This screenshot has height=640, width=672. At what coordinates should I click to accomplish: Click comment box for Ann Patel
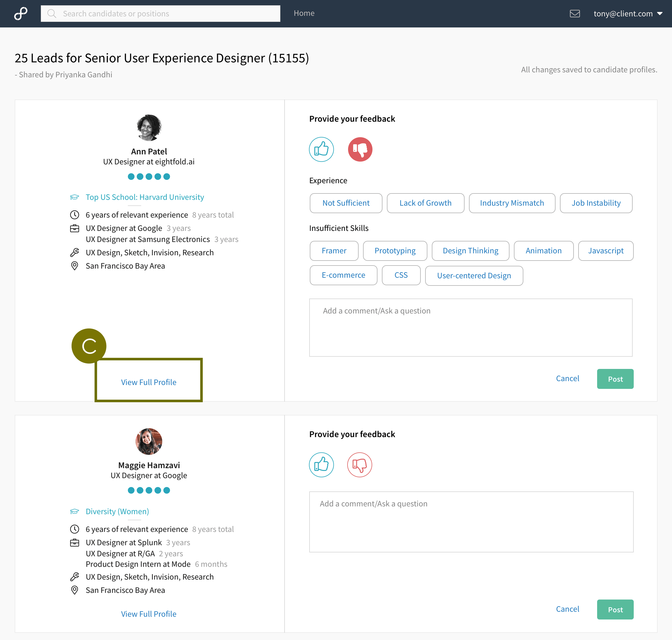click(x=471, y=328)
